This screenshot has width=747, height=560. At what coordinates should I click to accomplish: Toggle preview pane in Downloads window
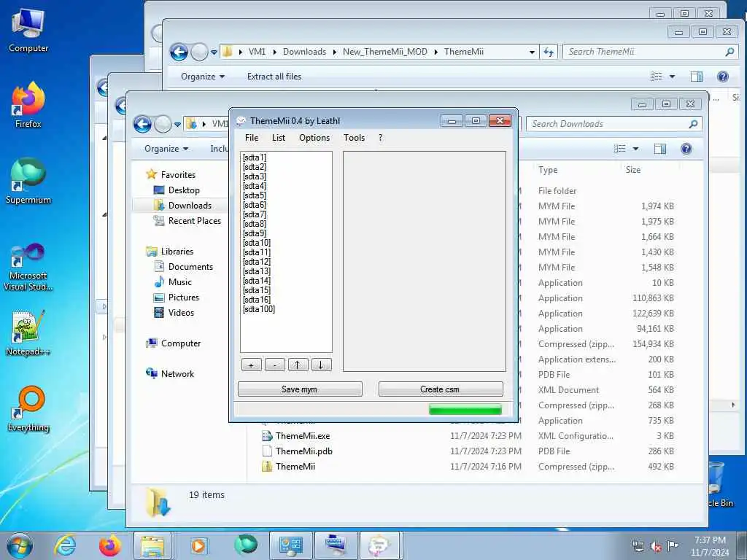pos(659,149)
